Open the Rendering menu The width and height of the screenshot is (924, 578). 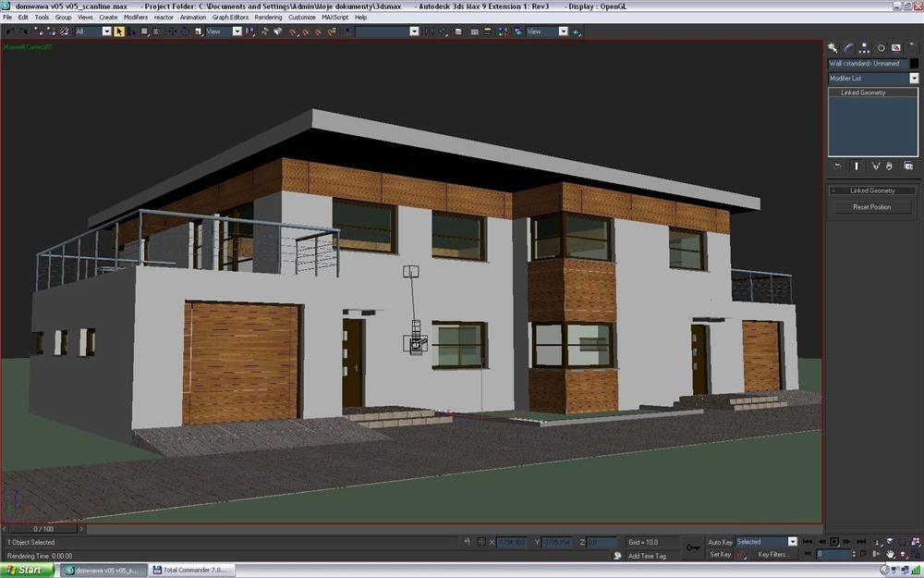tap(268, 17)
